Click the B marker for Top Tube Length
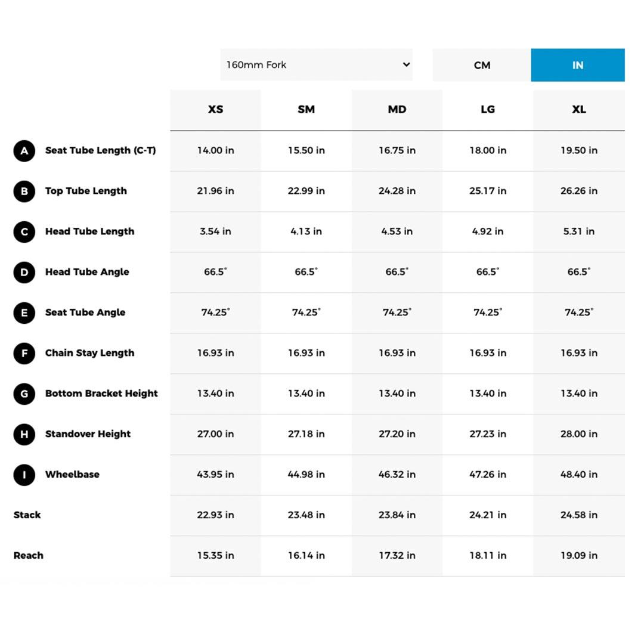 click(24, 191)
